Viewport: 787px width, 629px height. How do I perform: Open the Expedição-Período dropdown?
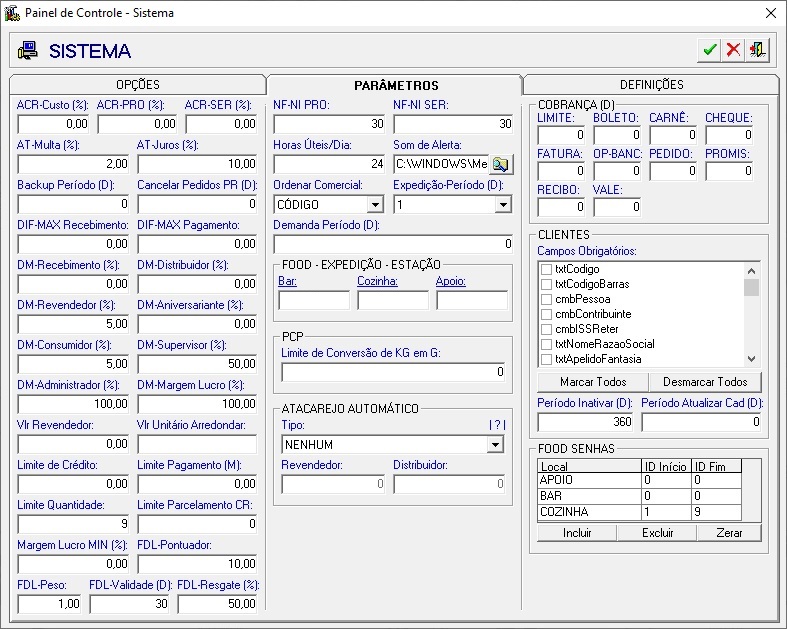tap(502, 205)
